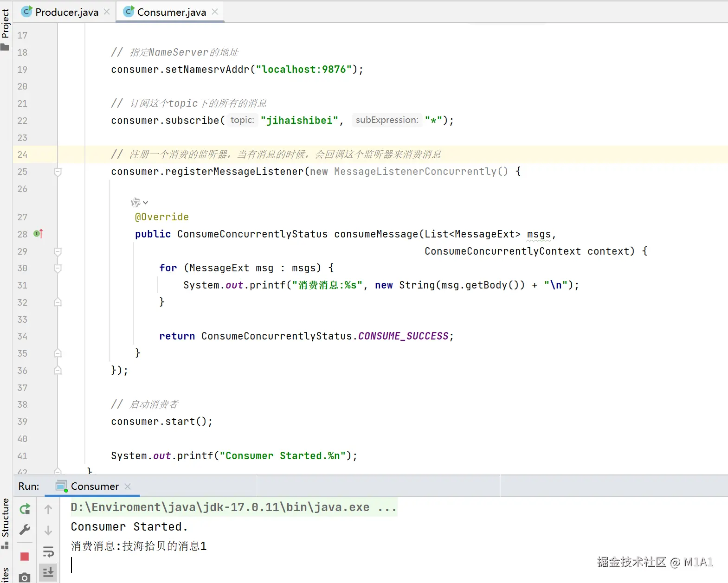Screen dimensions: 728x583
Task: Select the Consumer.java editor tab
Action: 171,12
